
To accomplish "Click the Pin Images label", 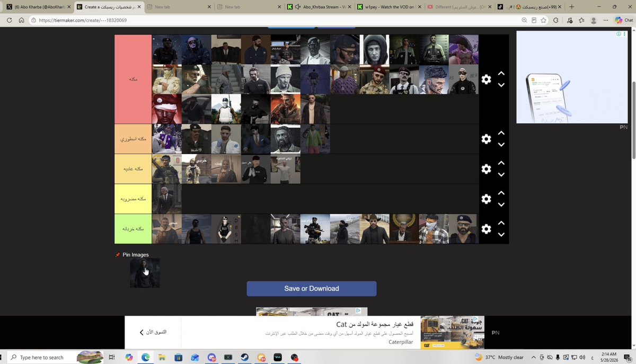I will point(136,255).
